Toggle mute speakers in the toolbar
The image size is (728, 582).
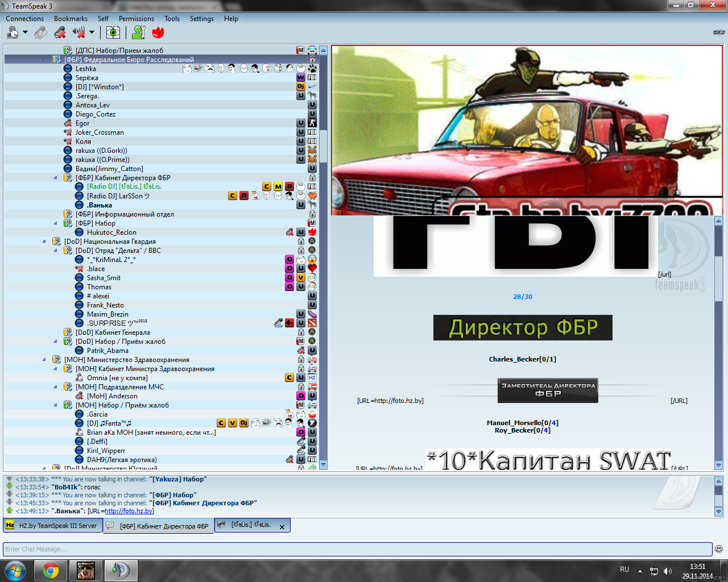[79, 32]
